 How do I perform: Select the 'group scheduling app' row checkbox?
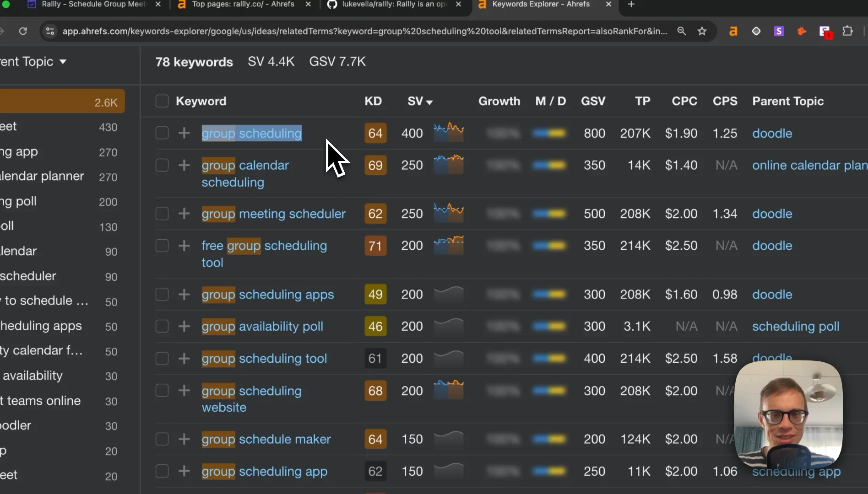(x=162, y=471)
